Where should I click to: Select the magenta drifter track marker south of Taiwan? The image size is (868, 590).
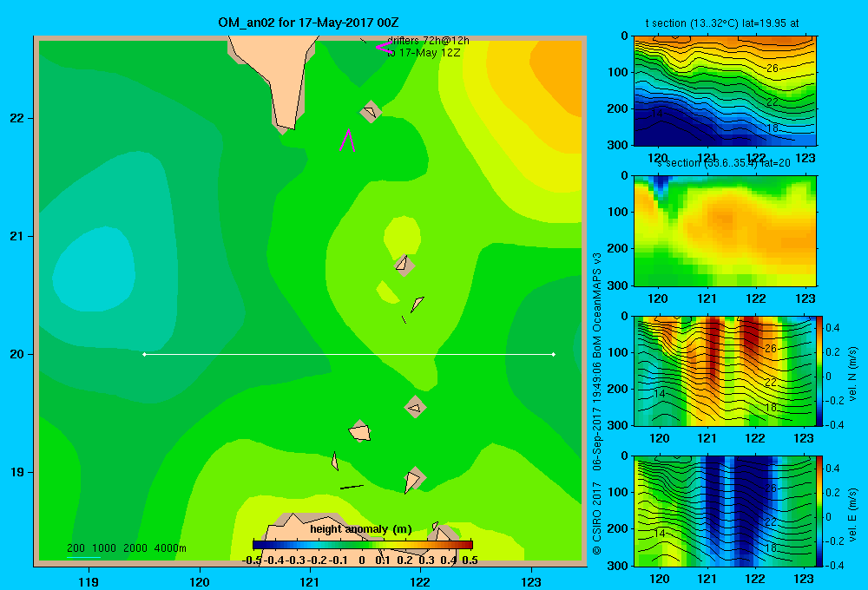pos(348,140)
